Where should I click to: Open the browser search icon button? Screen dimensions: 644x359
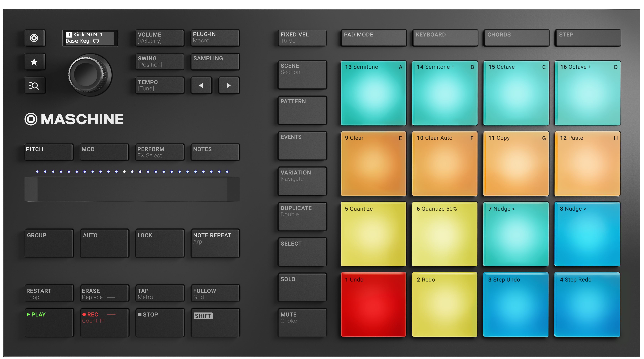pos(35,86)
